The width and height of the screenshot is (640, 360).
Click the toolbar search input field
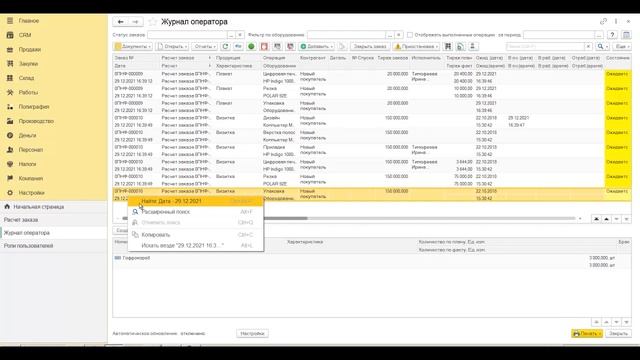[545, 47]
